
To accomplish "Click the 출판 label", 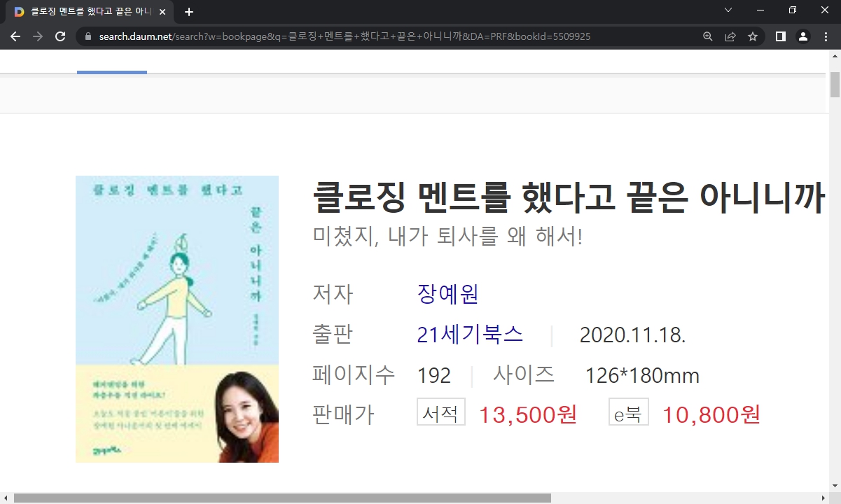I will (333, 335).
